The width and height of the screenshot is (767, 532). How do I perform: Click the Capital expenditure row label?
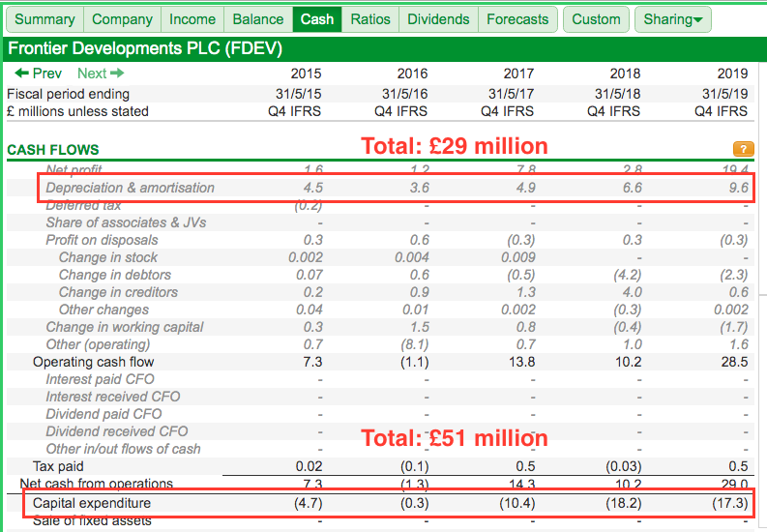click(x=92, y=503)
